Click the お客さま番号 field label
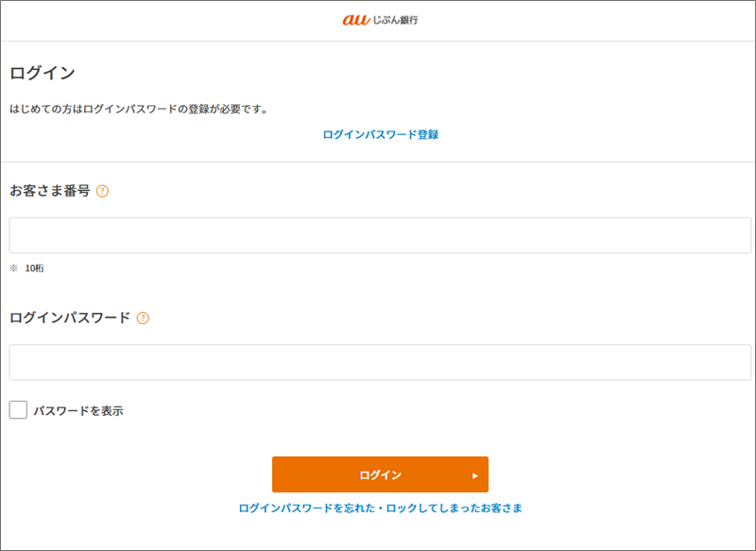Image resolution: width=756 pixels, height=551 pixels. 50,191
